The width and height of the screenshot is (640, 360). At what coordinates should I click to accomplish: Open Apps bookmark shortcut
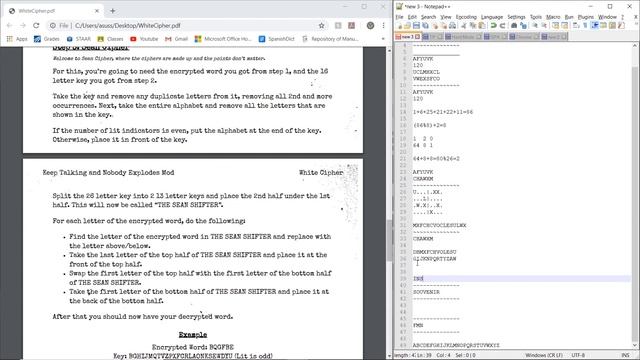tap(17, 39)
